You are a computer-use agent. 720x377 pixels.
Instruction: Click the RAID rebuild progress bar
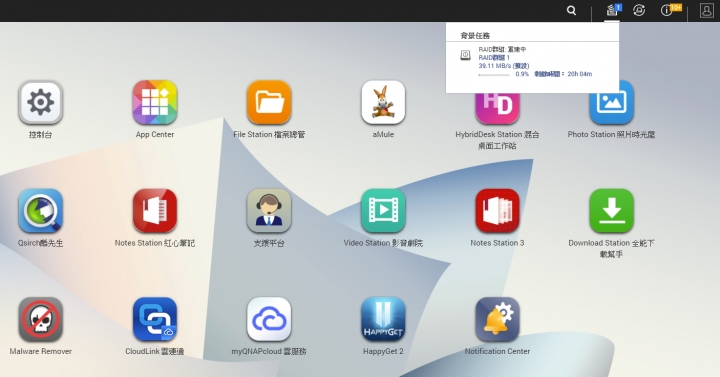point(494,75)
